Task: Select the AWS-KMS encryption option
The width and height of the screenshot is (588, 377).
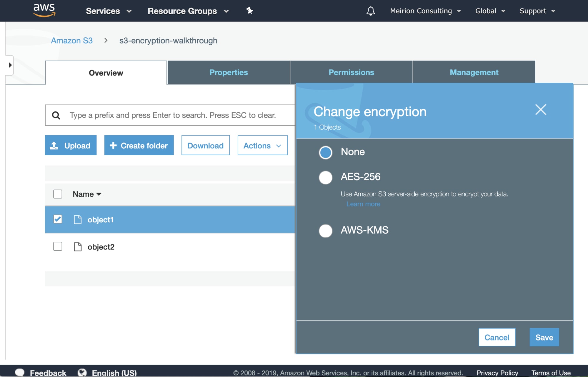Action: tap(325, 231)
